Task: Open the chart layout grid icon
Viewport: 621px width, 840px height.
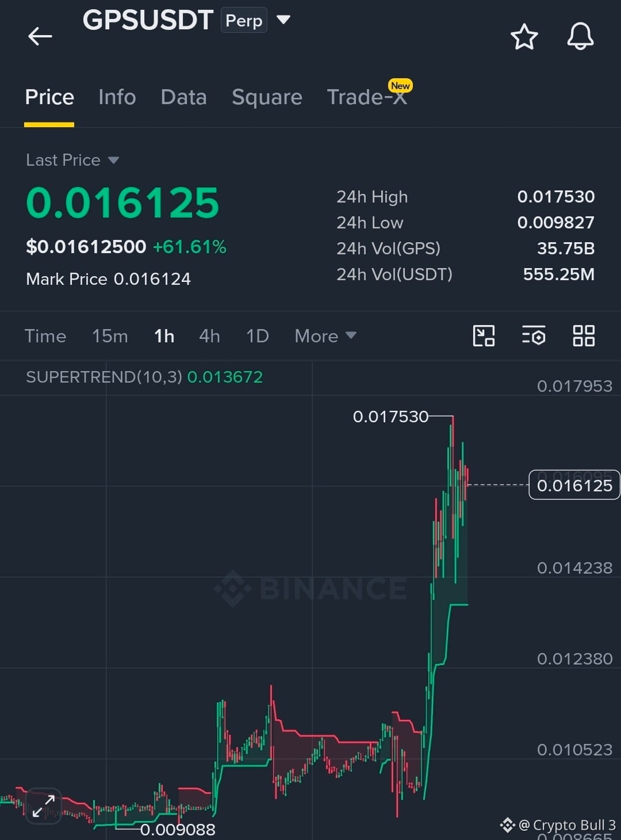Action: [584, 336]
